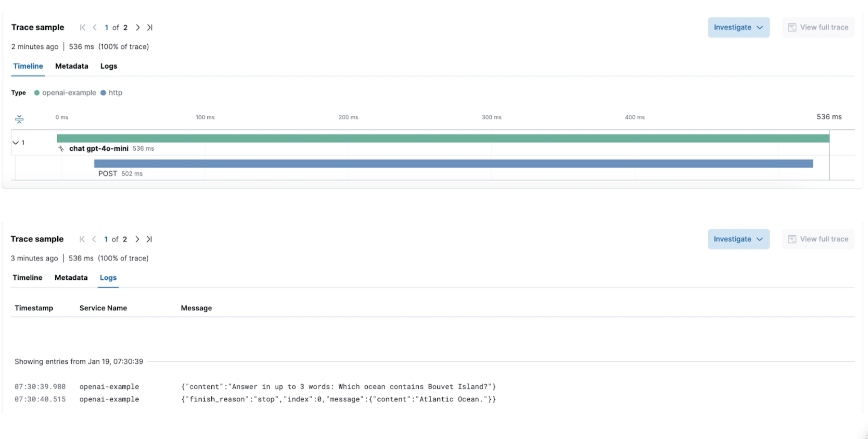The image size is (868, 439).
Task: Click the log entry containing Atlantic Ocean
Action: pyautogui.click(x=339, y=399)
